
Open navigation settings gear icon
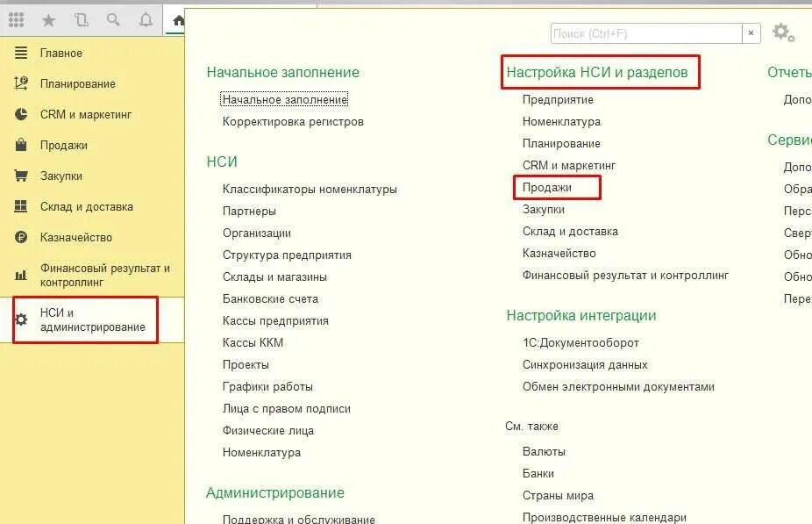pos(784,32)
